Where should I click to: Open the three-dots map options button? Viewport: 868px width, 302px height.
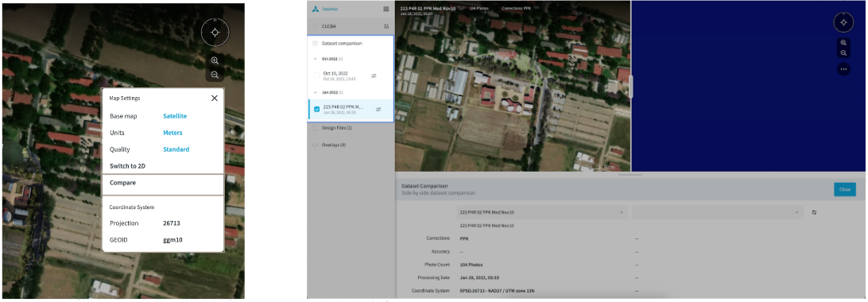coord(843,69)
